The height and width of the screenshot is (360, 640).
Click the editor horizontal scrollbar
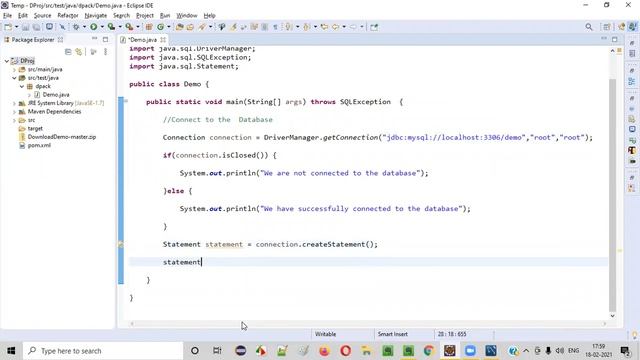[x=367, y=324]
